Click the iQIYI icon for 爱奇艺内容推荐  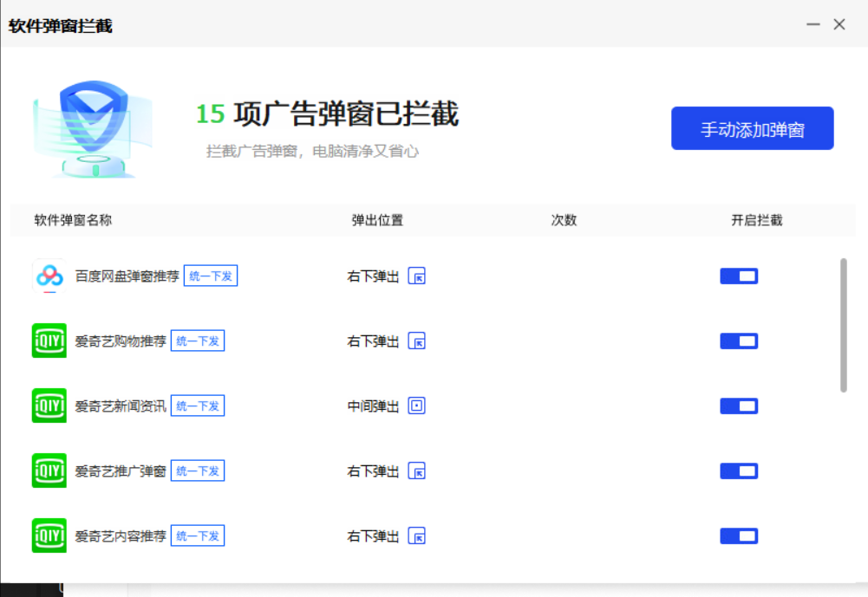tap(49, 535)
